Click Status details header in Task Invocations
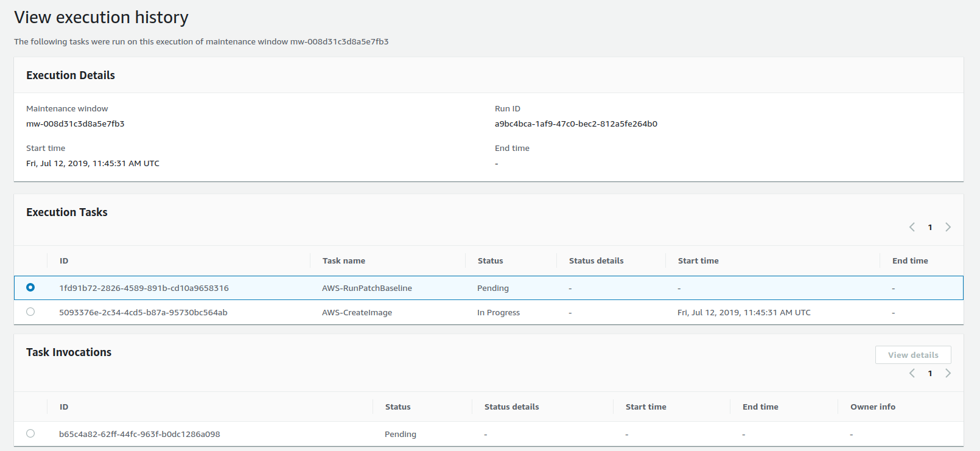 [x=511, y=407]
